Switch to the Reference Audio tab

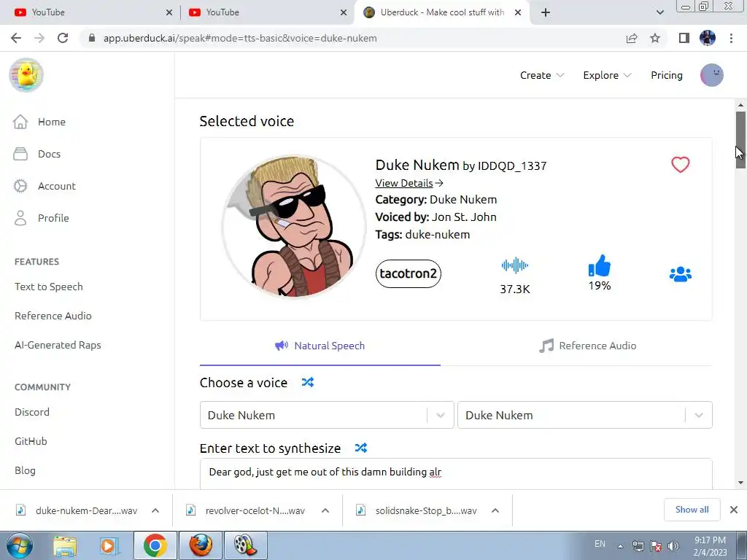coord(587,346)
